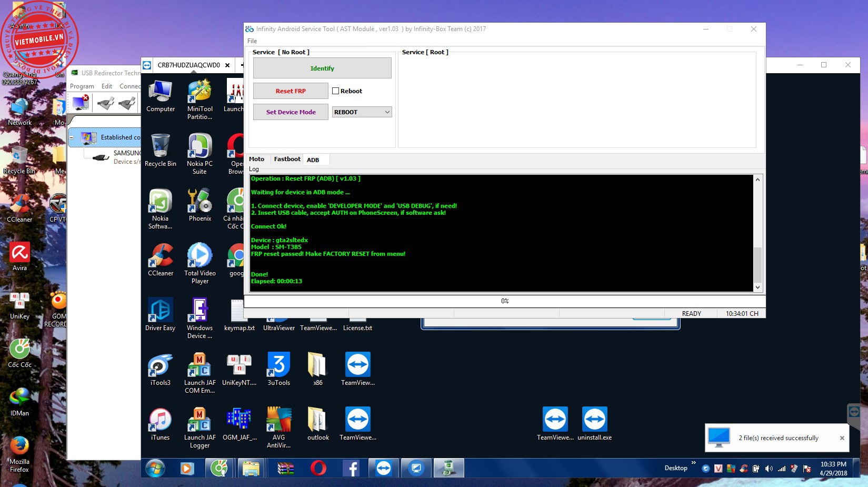The image size is (868, 487).
Task: Open 3uTools shortcut
Action: 279,370
